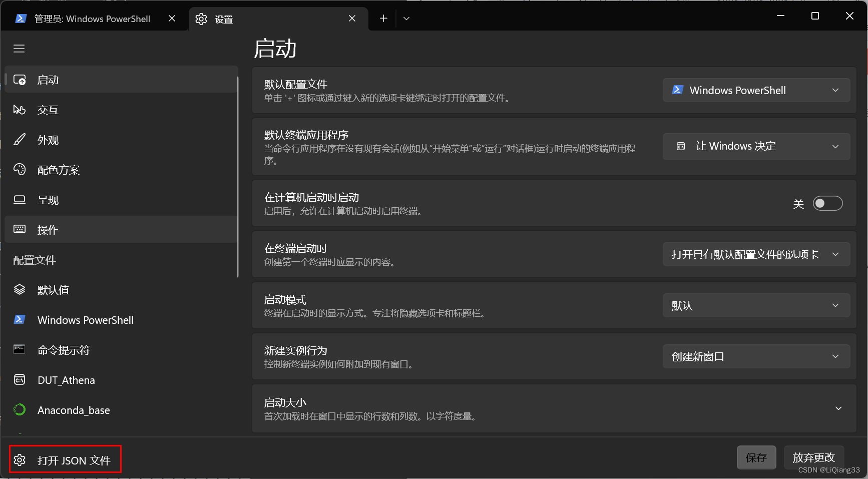Open the DUT_Athena profile settings
The height and width of the screenshot is (479, 868).
coord(66,380)
